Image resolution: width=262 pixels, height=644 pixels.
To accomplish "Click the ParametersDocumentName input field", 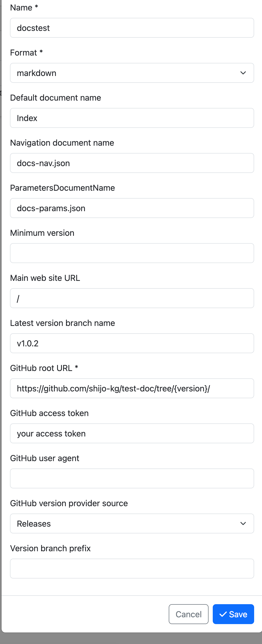I will tap(132, 208).
